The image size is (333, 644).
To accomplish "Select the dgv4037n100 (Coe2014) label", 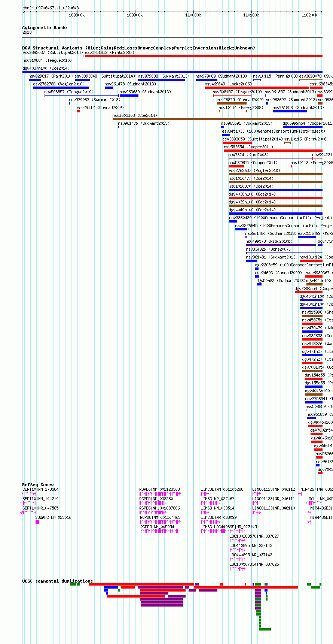I will (46, 68).
